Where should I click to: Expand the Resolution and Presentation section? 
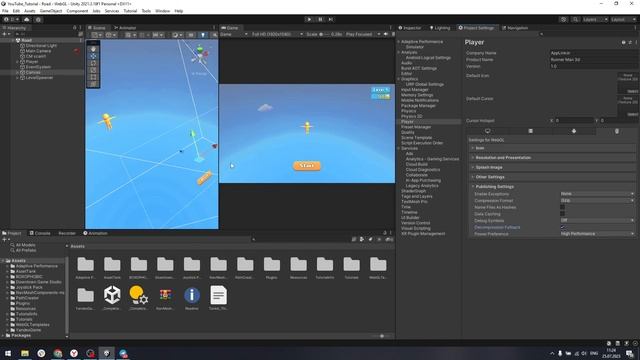coord(552,158)
